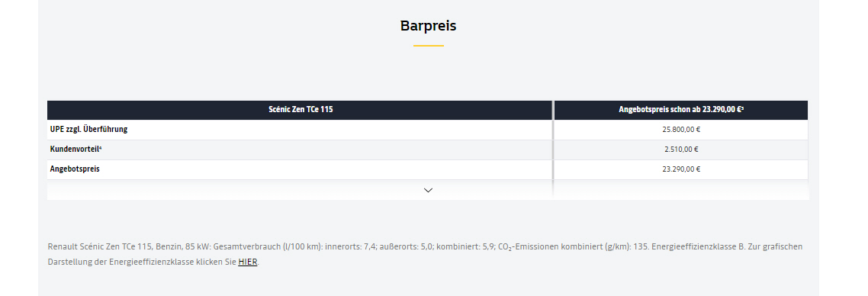Open the HIER energy efficiency link
Screen dimensions: 868x296
click(x=247, y=262)
